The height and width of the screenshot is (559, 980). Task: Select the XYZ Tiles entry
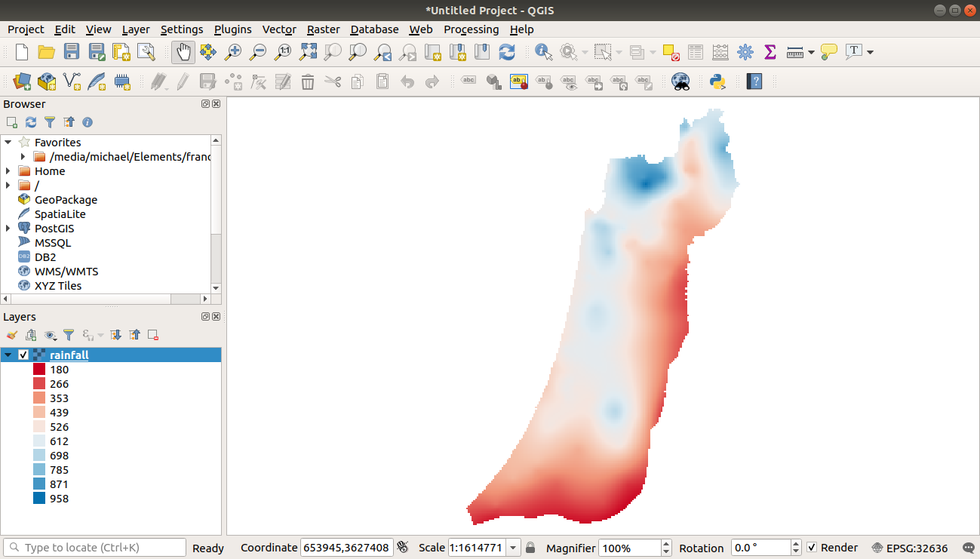(58, 286)
